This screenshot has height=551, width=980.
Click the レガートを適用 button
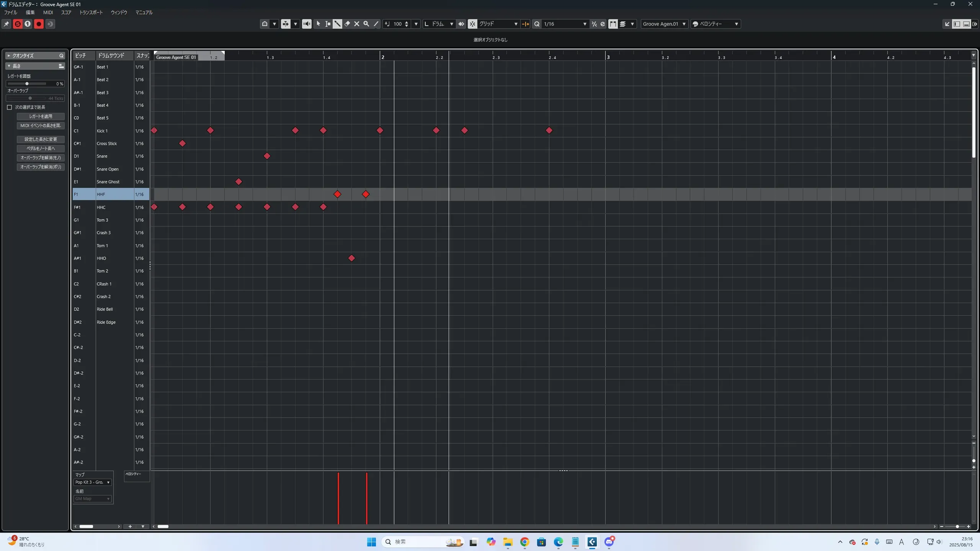tap(41, 116)
